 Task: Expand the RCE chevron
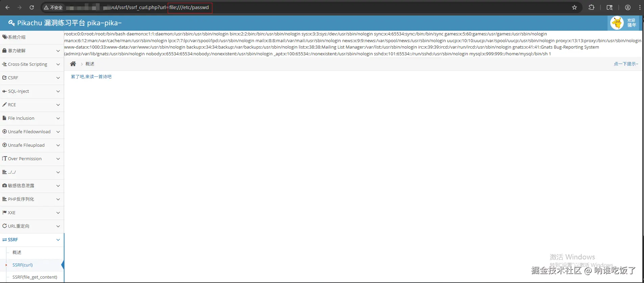(58, 105)
